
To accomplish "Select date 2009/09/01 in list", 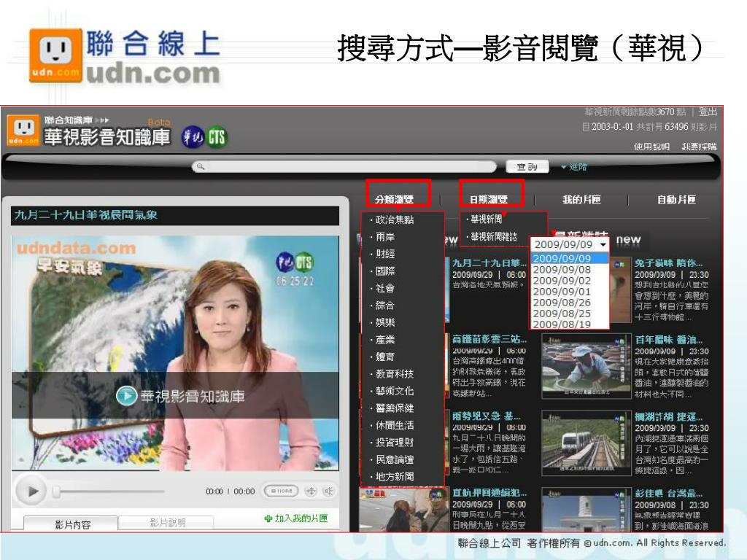I will [570, 292].
